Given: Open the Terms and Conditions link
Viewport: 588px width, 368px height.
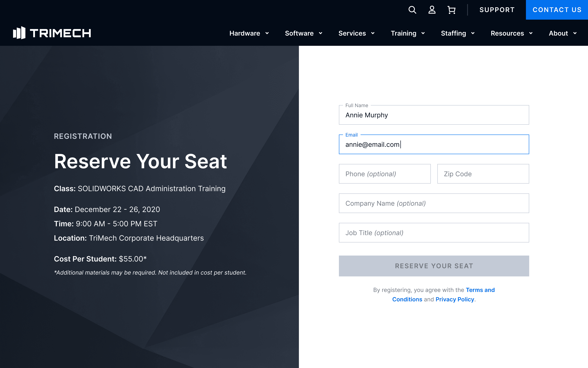Looking at the screenshot, I should pos(480,290).
